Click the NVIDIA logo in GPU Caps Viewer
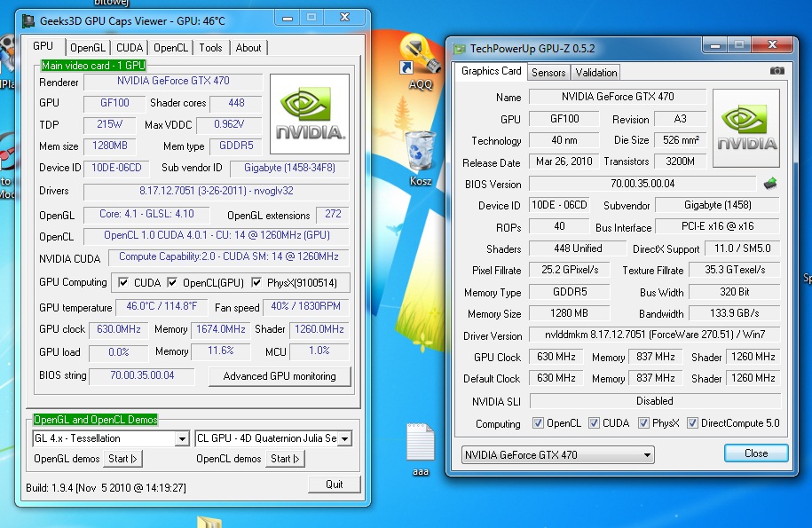812x528 pixels. point(309,114)
